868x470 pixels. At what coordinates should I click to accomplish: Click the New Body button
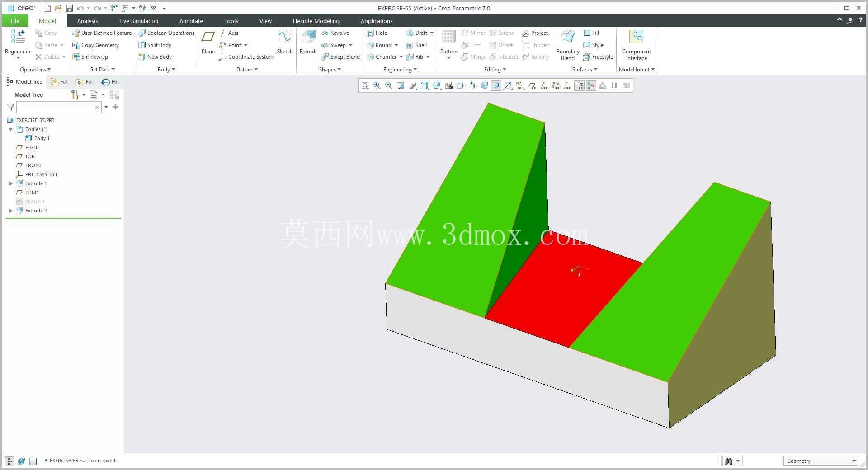point(155,57)
